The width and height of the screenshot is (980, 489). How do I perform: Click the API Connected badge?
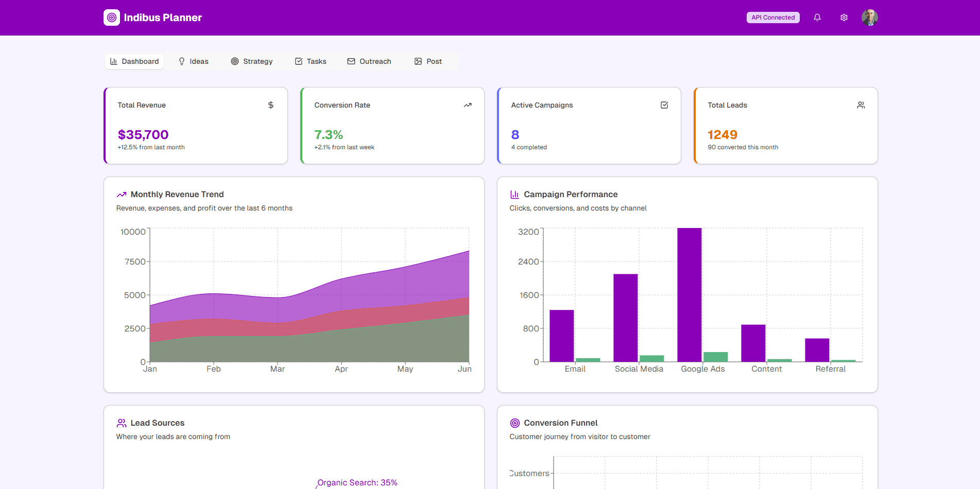772,18
